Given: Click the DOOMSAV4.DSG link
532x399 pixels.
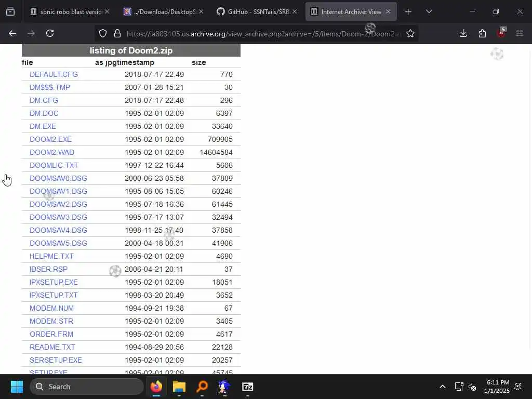Looking at the screenshot, I should click(x=58, y=230).
